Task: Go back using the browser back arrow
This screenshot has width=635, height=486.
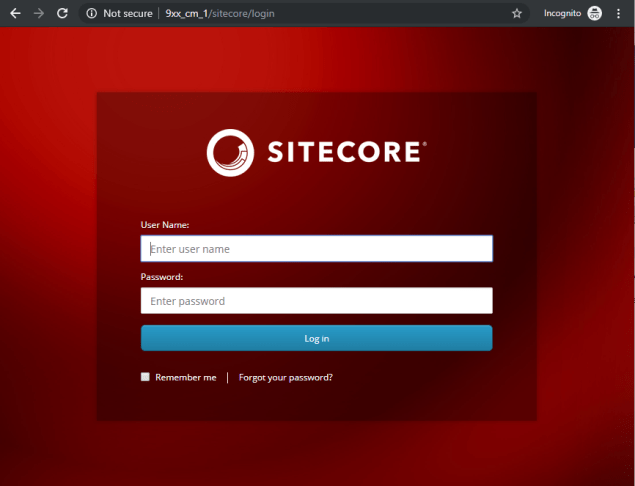Action: point(15,13)
